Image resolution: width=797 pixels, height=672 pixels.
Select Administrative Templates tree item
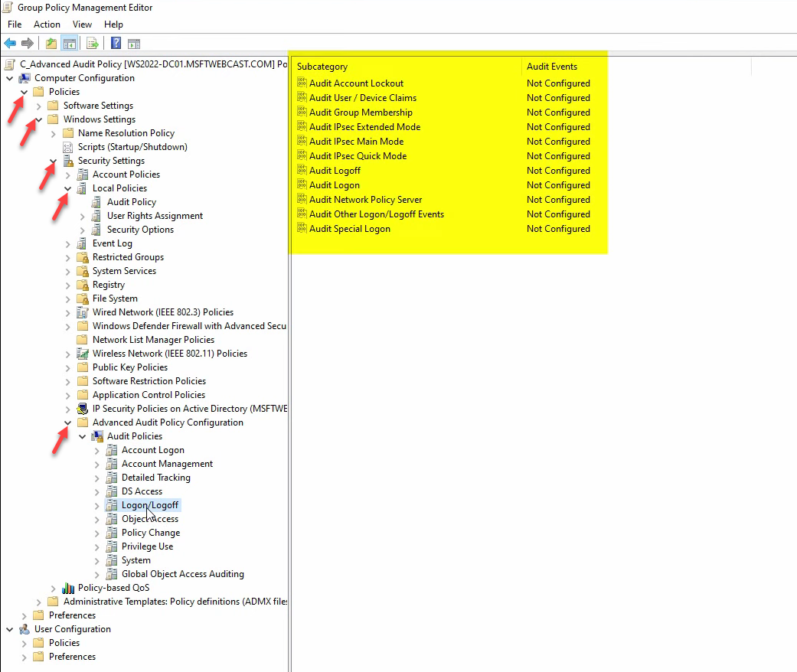(175, 602)
